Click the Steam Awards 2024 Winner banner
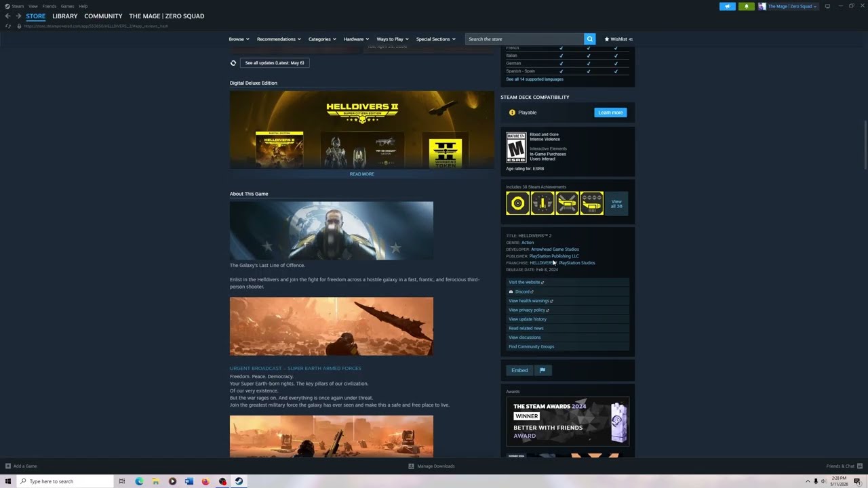The width and height of the screenshot is (868, 488). 568,421
